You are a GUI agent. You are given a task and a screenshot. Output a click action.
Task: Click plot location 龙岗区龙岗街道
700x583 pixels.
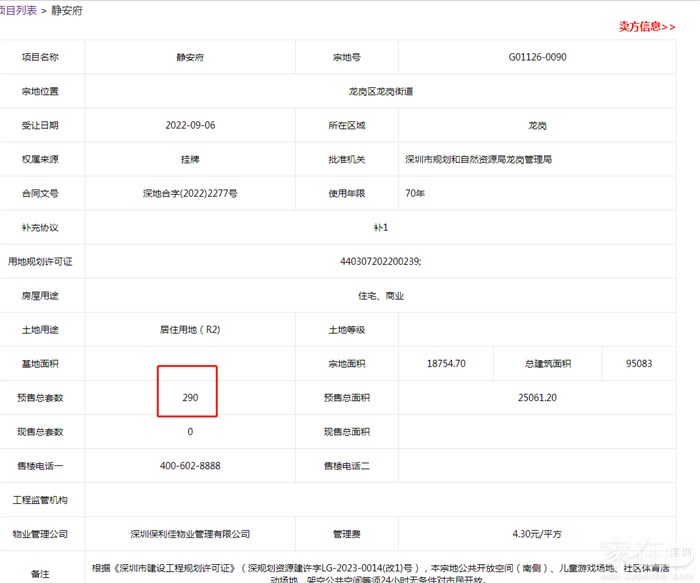(381, 92)
